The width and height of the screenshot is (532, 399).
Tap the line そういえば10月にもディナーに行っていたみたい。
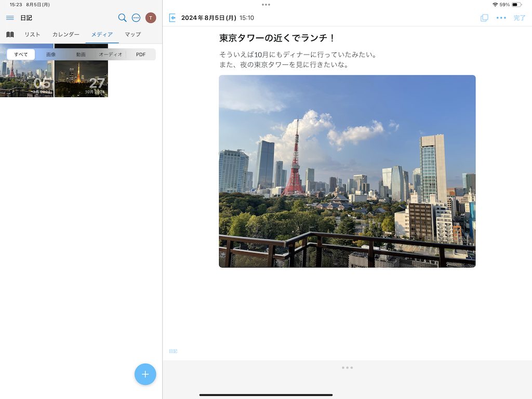click(x=298, y=55)
